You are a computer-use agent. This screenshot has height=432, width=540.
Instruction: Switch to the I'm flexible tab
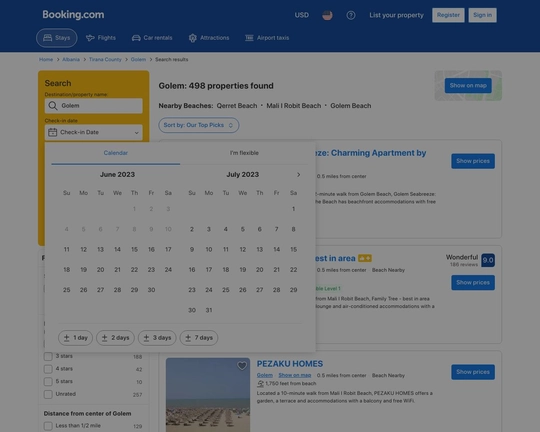(x=244, y=153)
